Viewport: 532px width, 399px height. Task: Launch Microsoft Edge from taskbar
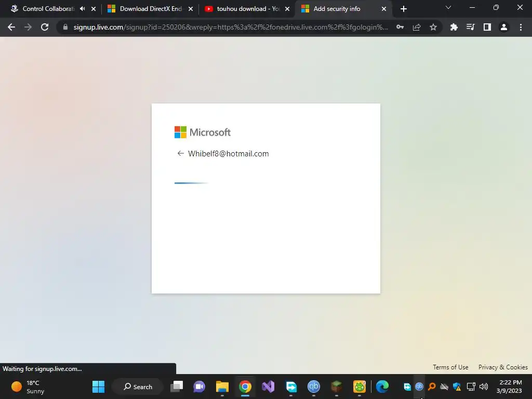pyautogui.click(x=382, y=387)
